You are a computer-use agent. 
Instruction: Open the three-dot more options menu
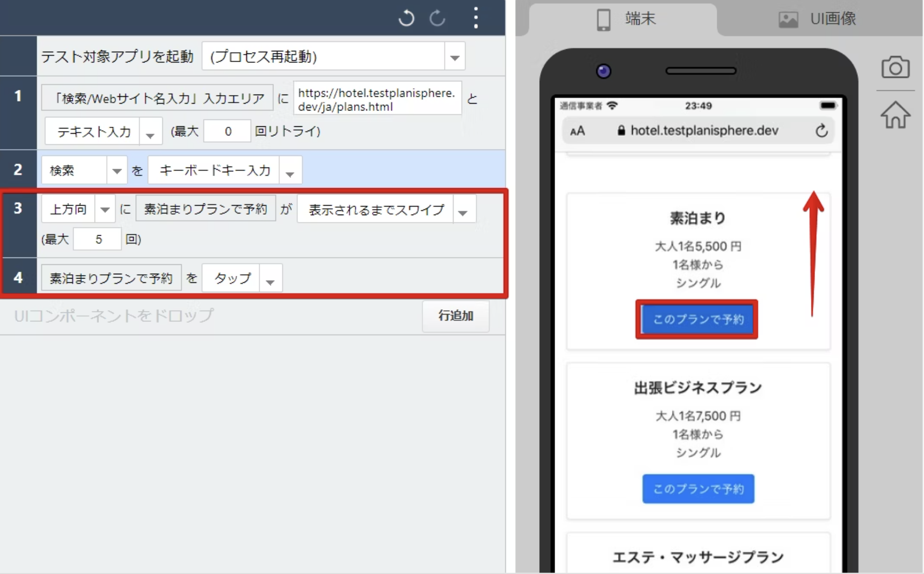point(476,18)
